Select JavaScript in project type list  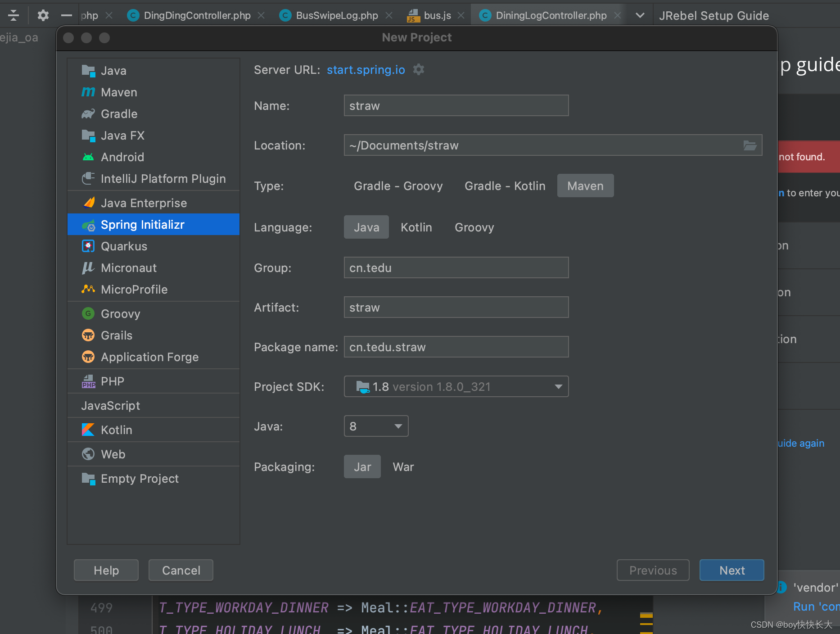click(x=110, y=406)
